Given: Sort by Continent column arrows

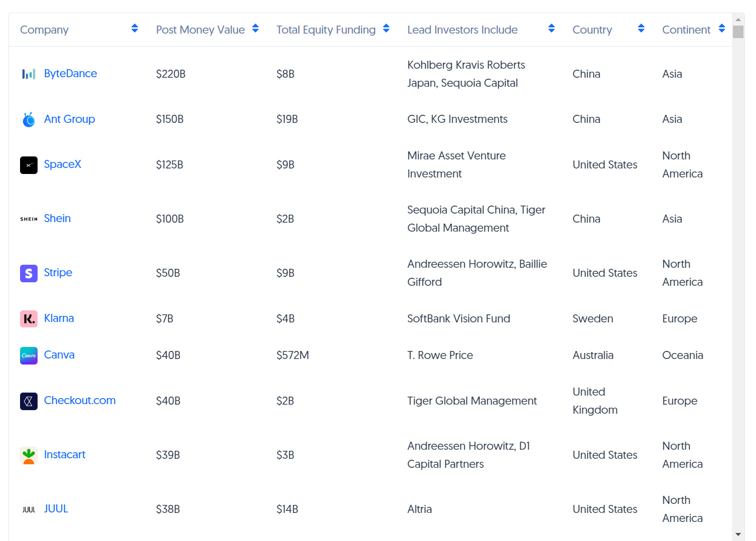Looking at the screenshot, I should click(x=722, y=29).
